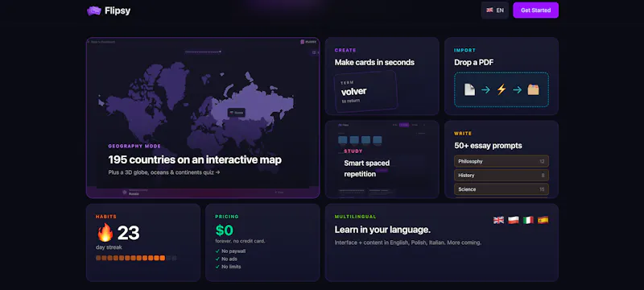644x290 pixels.
Task: Click the card box icon in Import card
Action: pos(533,89)
